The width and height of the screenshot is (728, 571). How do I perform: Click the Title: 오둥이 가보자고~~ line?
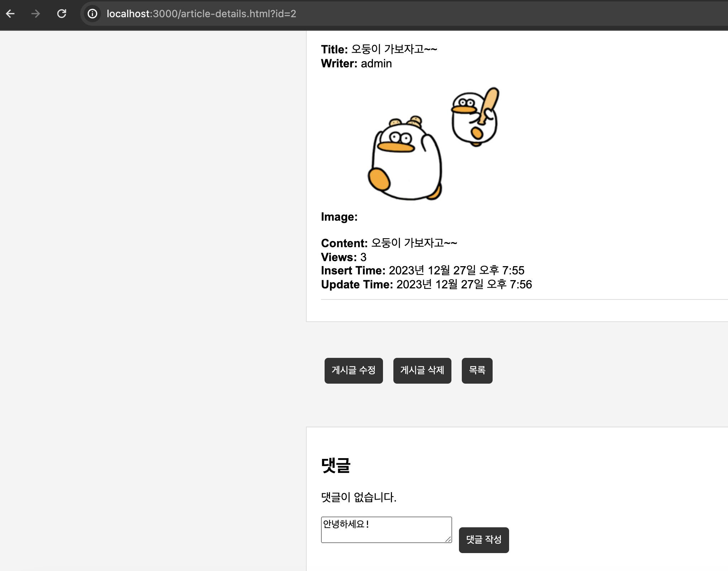coord(379,49)
